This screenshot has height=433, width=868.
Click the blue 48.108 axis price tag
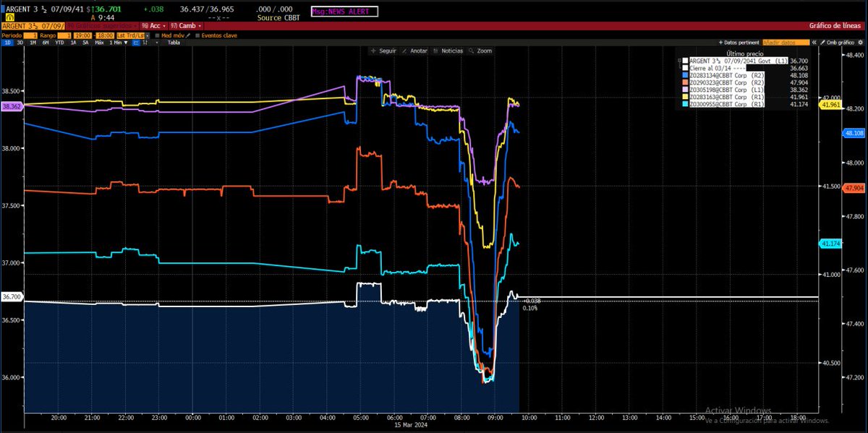tap(854, 134)
